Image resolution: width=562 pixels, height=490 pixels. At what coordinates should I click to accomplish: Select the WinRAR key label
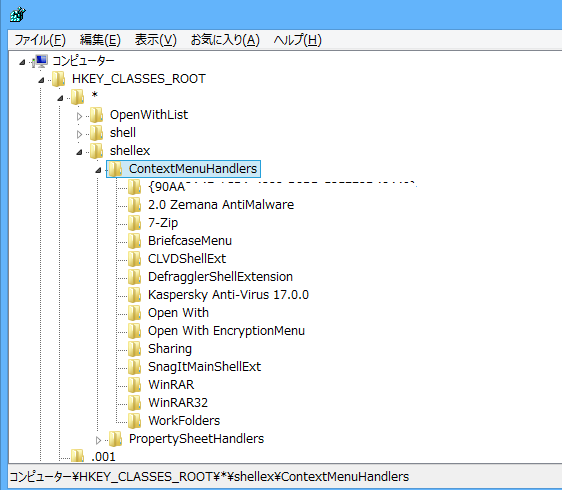(171, 385)
